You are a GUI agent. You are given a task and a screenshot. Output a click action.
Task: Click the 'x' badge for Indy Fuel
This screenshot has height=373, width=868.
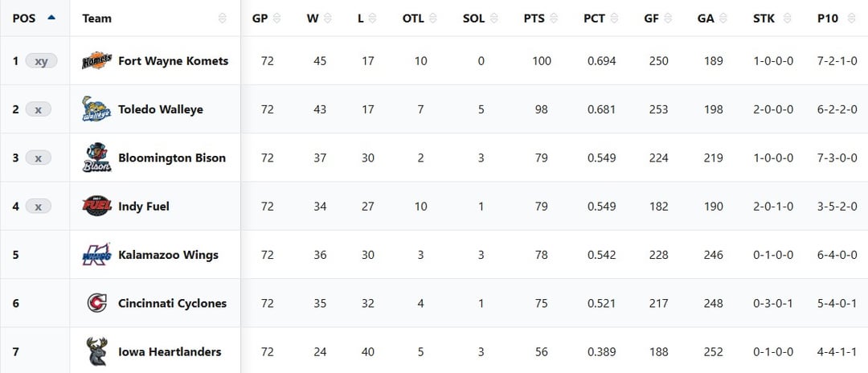coord(38,207)
